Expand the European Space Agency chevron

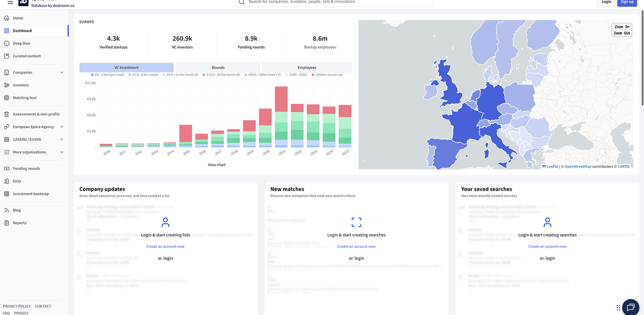click(62, 127)
